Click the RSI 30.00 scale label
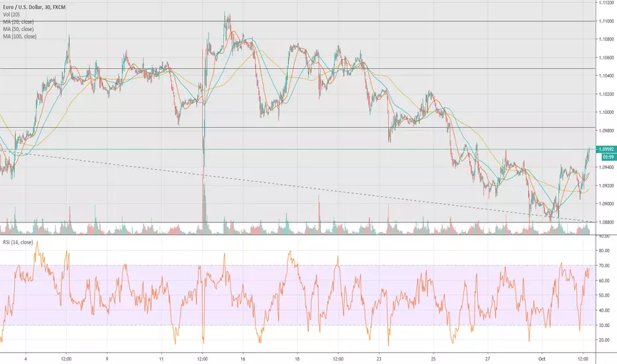This screenshot has height=364, width=617. coord(604,326)
